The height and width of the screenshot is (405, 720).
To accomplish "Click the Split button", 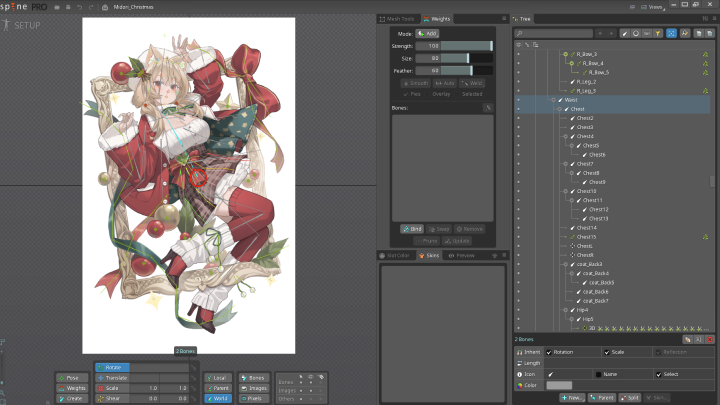I will [x=630, y=398].
